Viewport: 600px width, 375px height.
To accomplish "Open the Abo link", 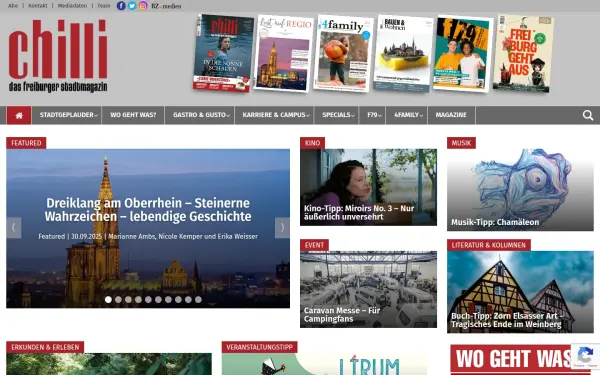I will [13, 6].
